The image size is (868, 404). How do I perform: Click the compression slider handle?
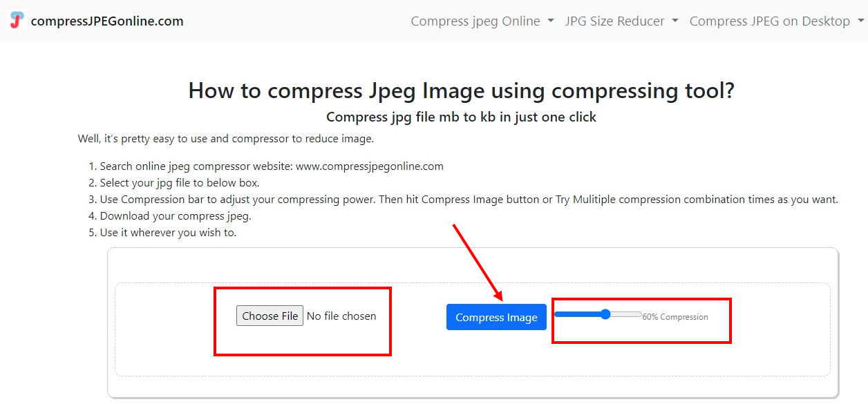tap(605, 314)
